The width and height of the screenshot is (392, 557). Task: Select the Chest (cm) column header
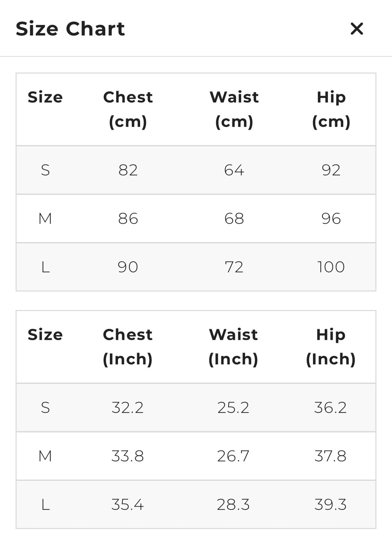128,109
